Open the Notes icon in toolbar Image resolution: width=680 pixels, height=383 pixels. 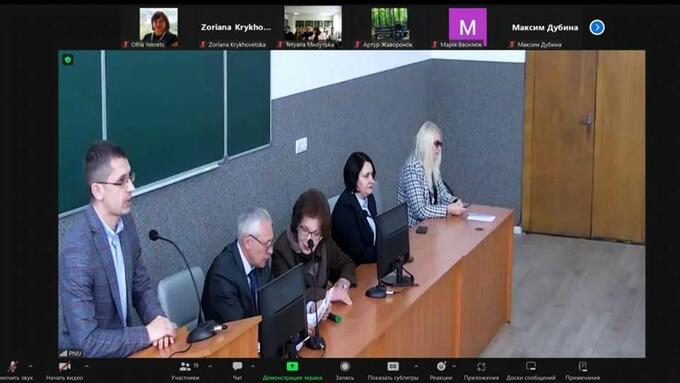(x=583, y=367)
